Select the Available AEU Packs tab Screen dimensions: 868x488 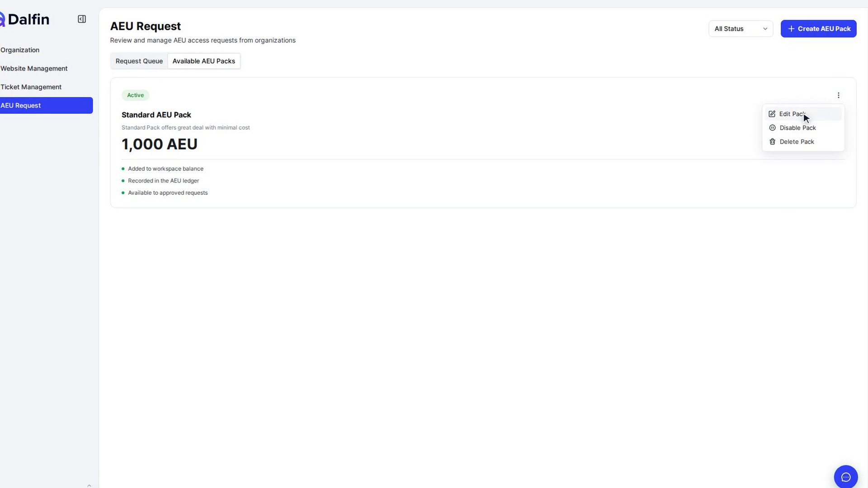204,61
